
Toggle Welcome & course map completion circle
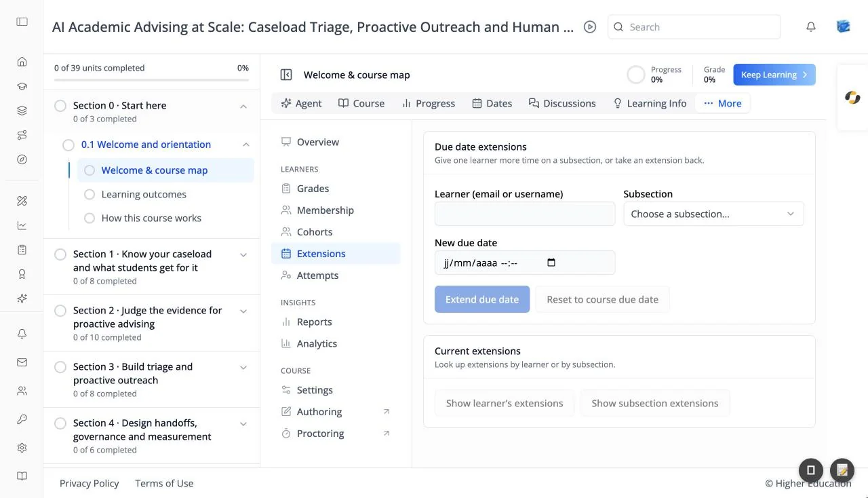[x=90, y=170]
